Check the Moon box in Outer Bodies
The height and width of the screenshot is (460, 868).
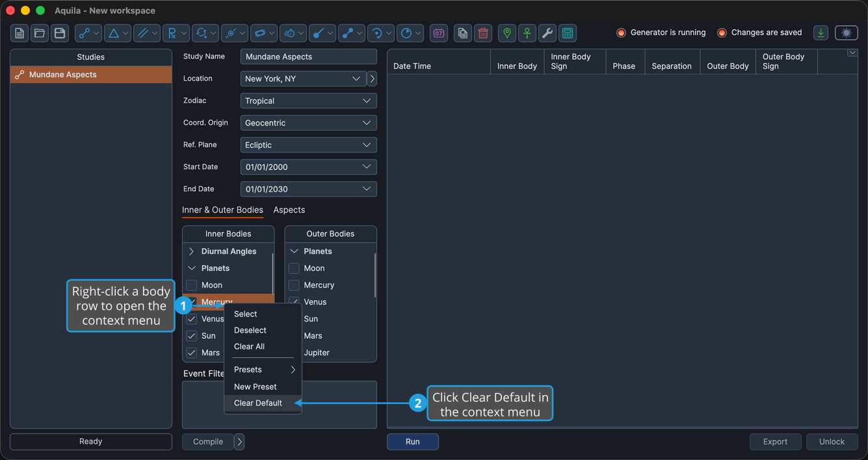pos(294,268)
